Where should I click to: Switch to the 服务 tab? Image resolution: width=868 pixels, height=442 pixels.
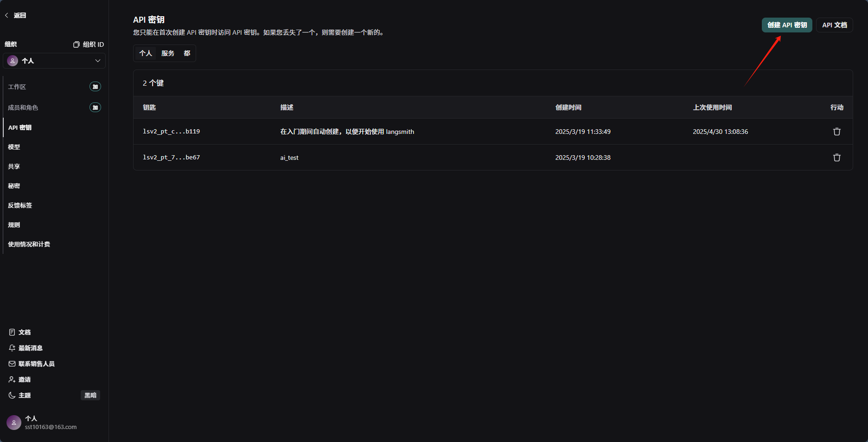[168, 53]
